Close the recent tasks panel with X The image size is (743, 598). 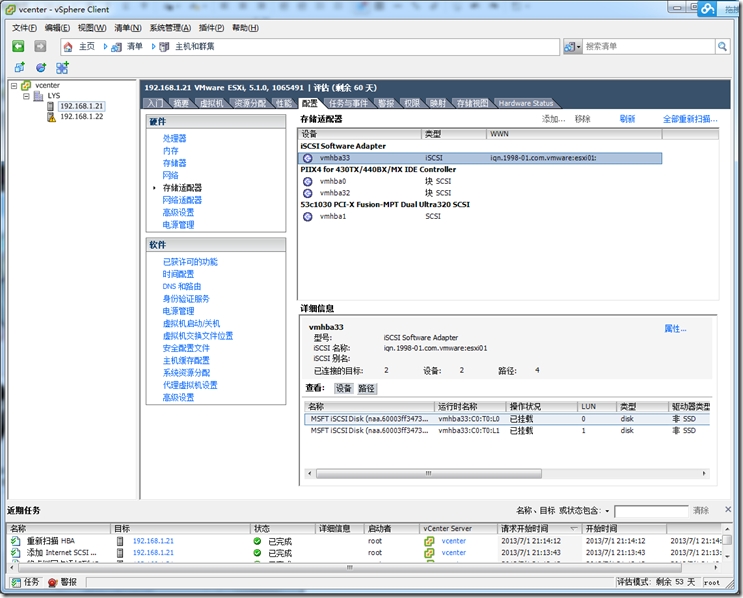pos(728,509)
